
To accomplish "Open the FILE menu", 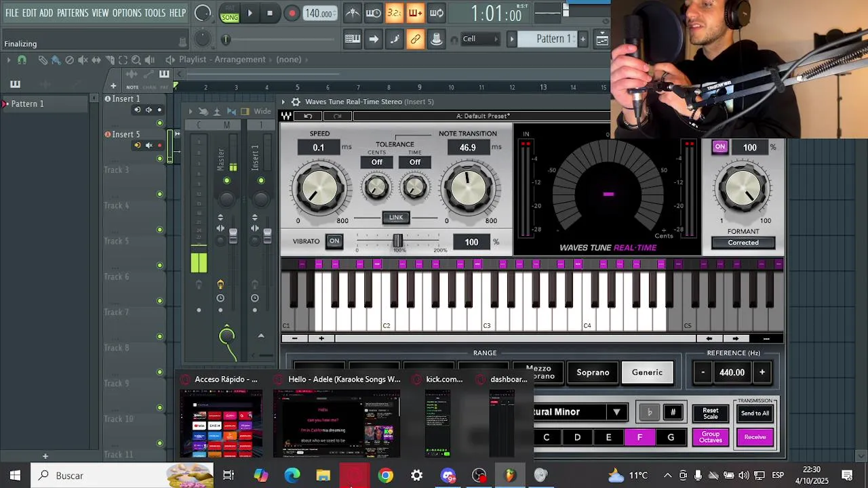I will tap(12, 13).
